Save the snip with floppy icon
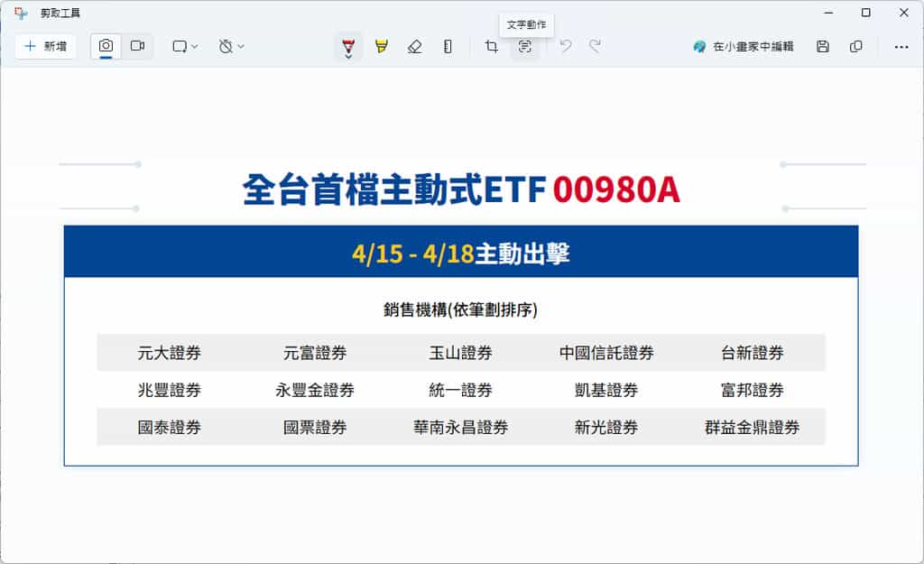Viewport: 924px width, 564px height. [x=823, y=46]
